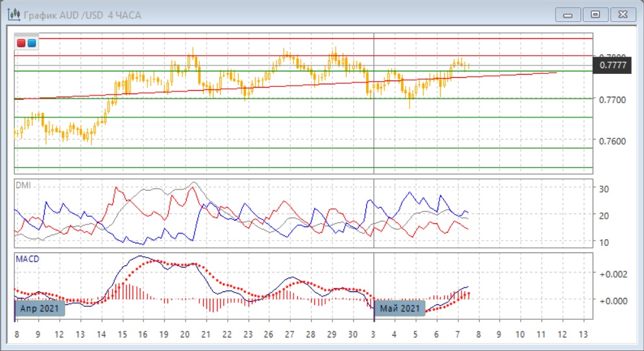Click the blue square icon on chart
Screen dimensions: 644x351
pyautogui.click(x=32, y=43)
